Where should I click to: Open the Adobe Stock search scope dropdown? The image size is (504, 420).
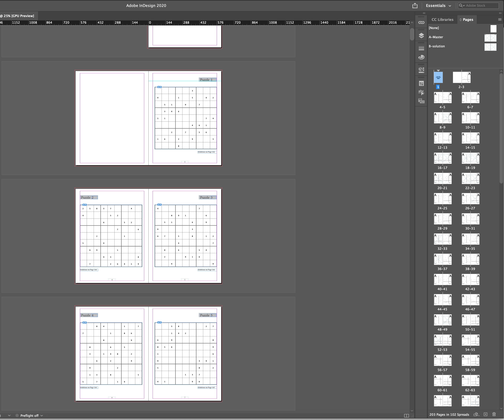[462, 6]
